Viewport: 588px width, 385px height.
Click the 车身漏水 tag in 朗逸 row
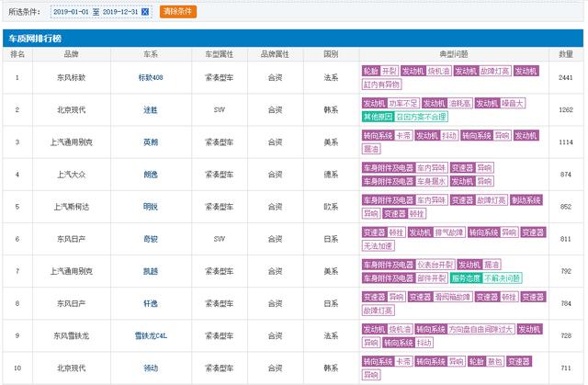coord(405,181)
